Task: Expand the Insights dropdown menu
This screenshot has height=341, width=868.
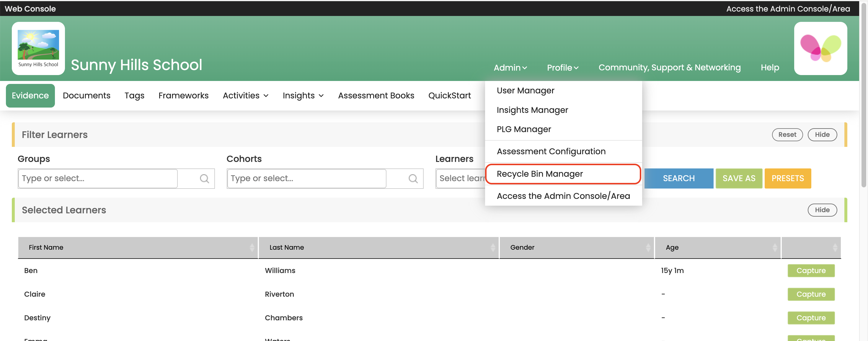Action: (x=303, y=95)
